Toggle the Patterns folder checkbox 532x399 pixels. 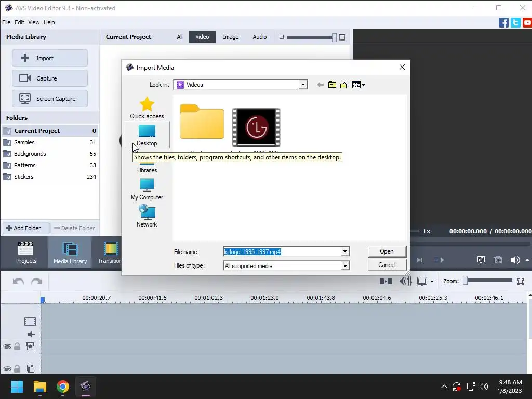tap(7, 166)
